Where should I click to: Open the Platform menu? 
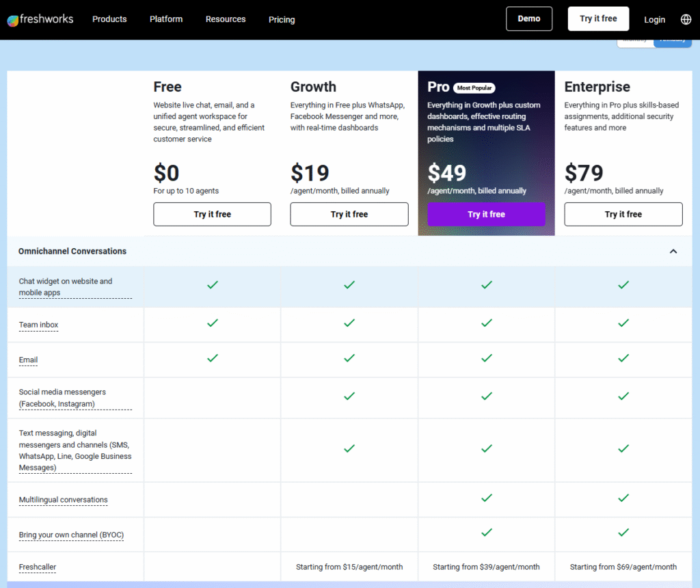[166, 19]
